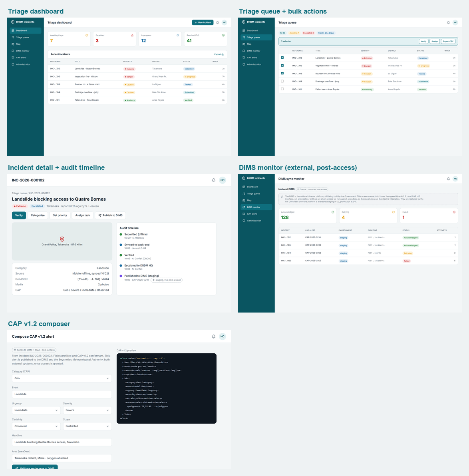This screenshot has height=476, width=469.
Task: Click CAP-2026-0205 in the DIMS monitor table
Action: click(313, 261)
